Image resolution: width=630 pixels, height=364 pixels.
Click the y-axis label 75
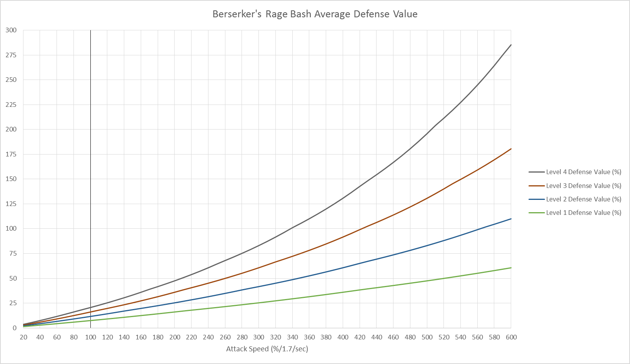coord(13,253)
